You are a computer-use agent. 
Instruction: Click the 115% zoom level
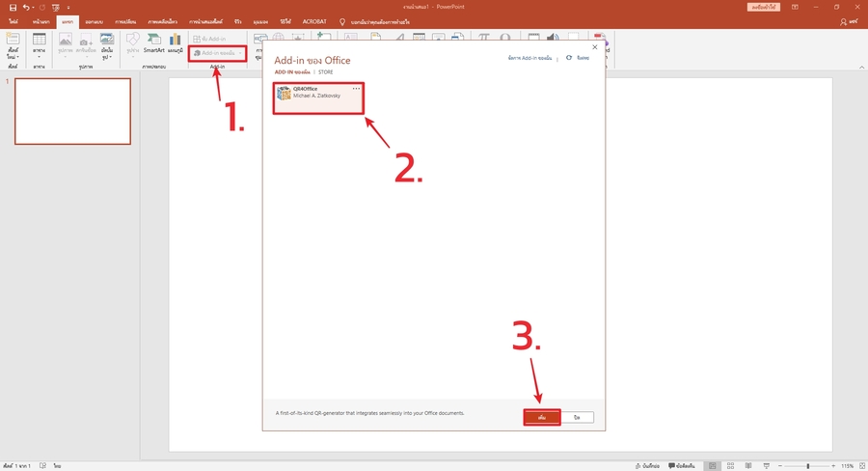847,466
